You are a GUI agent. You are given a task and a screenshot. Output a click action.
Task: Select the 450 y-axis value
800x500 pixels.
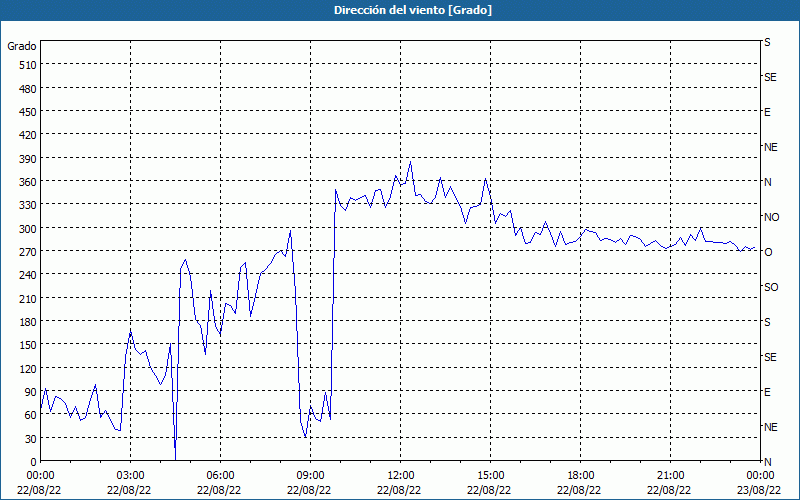tap(28, 112)
